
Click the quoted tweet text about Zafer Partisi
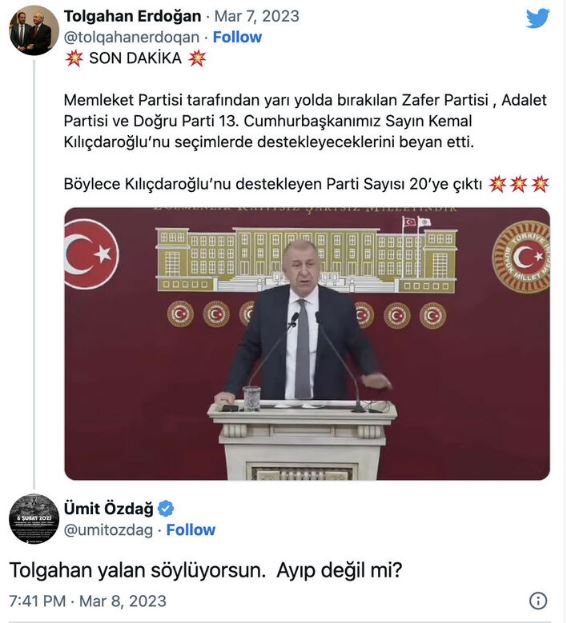click(x=305, y=121)
